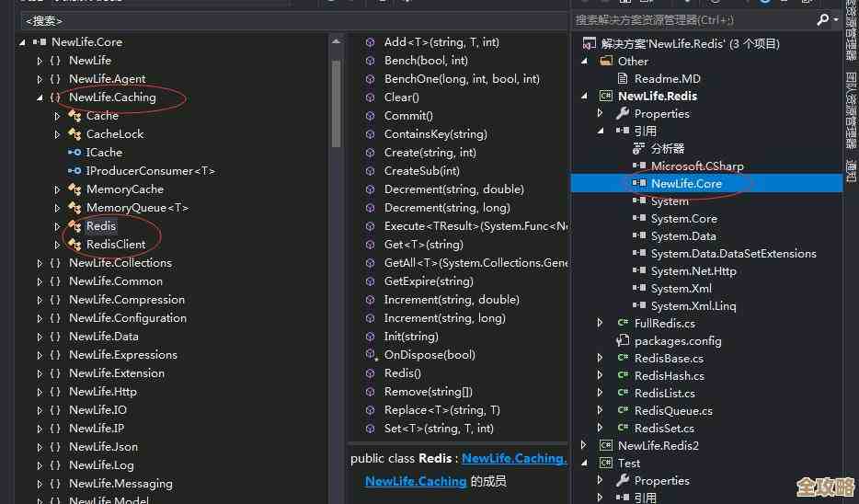Image resolution: width=859 pixels, height=504 pixels.
Task: Click the analyzer (分析器) icon under references
Action: tap(639, 149)
